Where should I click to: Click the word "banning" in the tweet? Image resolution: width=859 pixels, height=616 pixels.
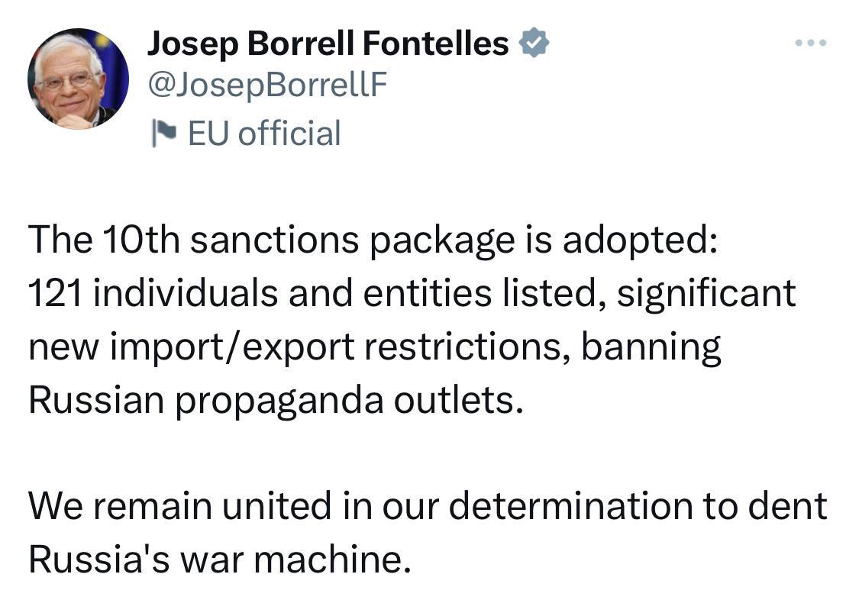(651, 347)
